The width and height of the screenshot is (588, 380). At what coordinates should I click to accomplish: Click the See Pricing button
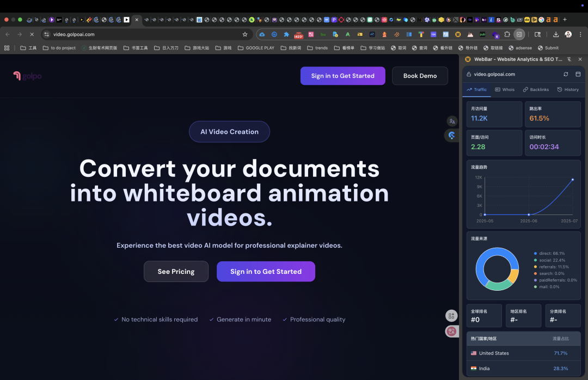coord(176,271)
